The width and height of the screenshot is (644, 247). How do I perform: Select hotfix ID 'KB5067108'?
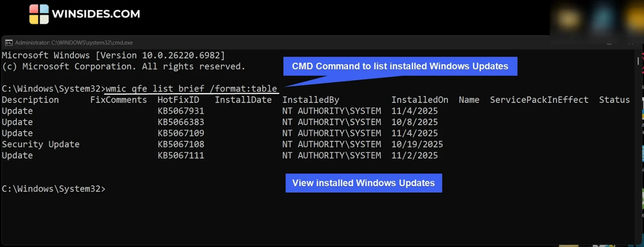pos(181,144)
